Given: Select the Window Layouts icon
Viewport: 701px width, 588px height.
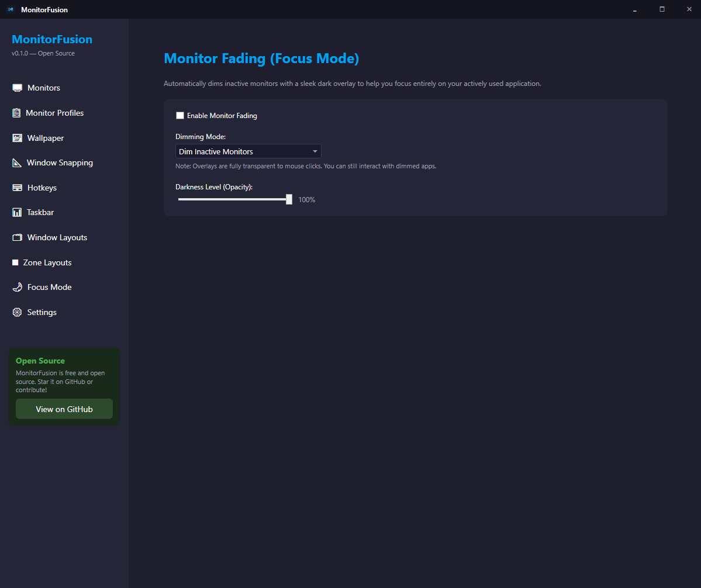Looking at the screenshot, I should click(16, 237).
